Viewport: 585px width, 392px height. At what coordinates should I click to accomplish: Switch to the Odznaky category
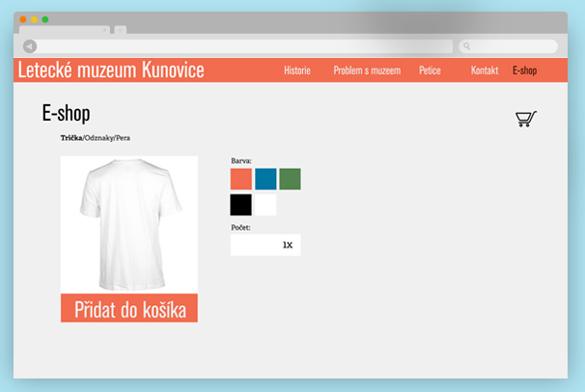[x=97, y=138]
